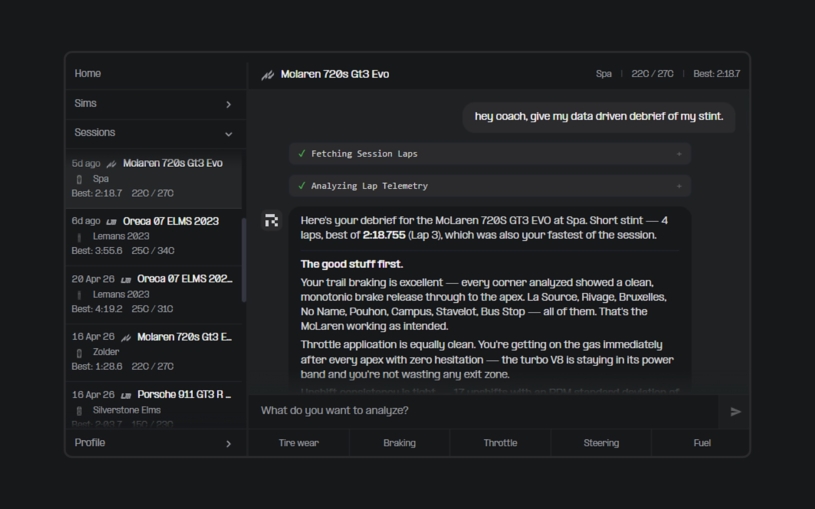Screen dimensions: 815x509
Task: Choose the Steering quick prompt
Action: (601, 443)
